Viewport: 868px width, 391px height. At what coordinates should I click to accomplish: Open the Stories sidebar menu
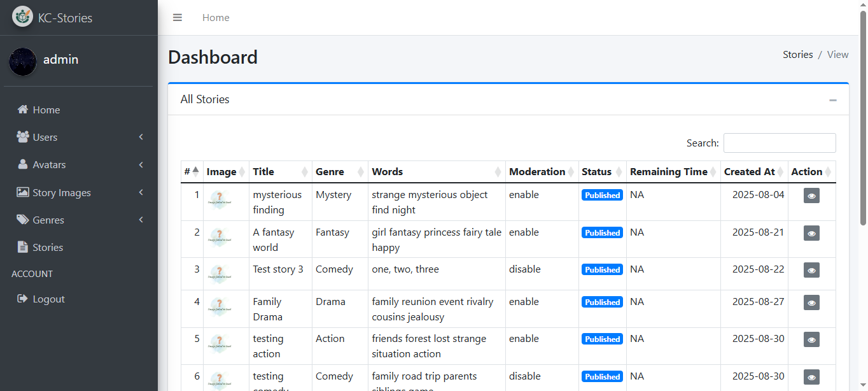(79, 247)
